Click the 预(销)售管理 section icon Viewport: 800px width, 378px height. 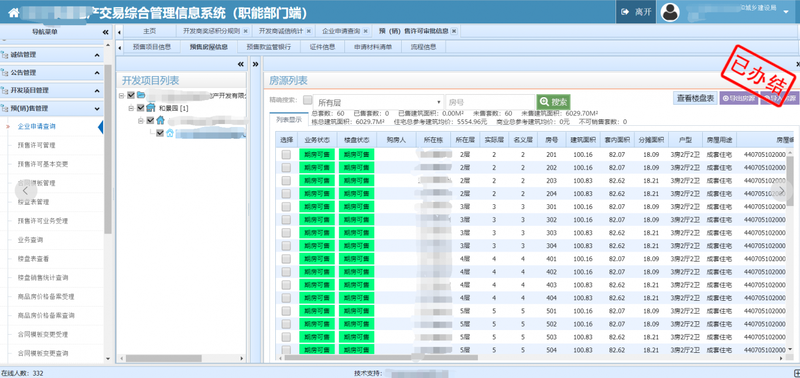[5, 108]
